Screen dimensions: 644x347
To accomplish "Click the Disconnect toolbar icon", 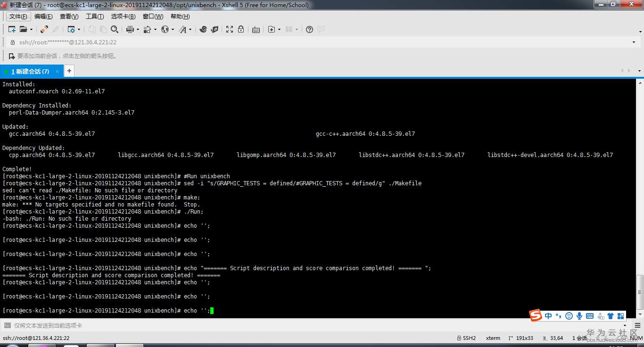I will 55,29.
